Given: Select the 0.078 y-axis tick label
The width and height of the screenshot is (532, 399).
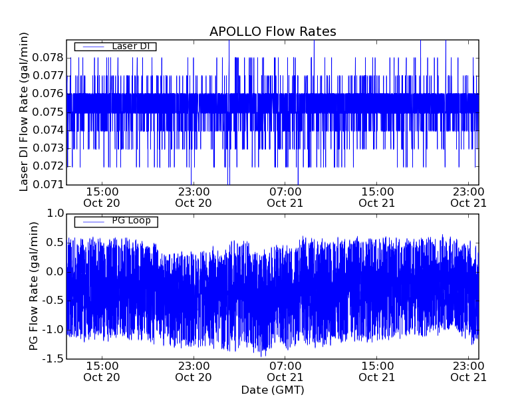Looking at the screenshot, I should [x=48, y=58].
